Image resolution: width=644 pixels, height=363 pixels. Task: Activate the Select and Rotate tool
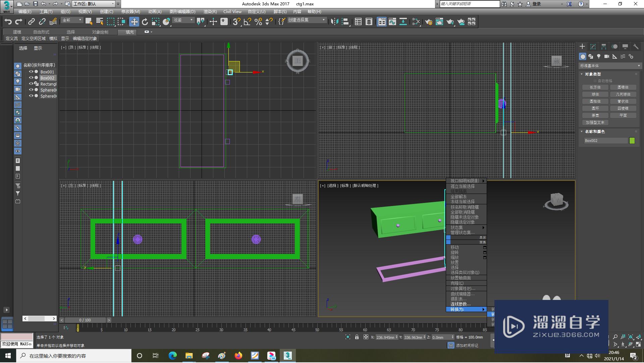145,22
